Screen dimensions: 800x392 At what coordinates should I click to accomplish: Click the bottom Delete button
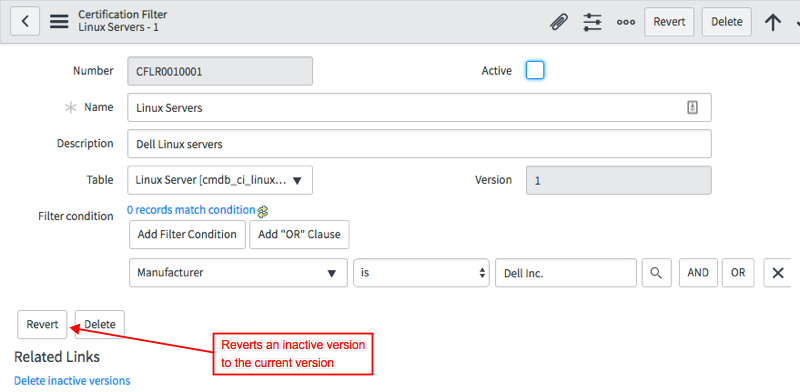coord(99,324)
